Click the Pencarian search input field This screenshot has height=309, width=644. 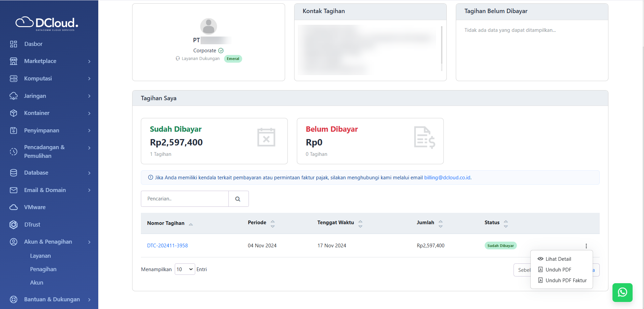coord(184,199)
